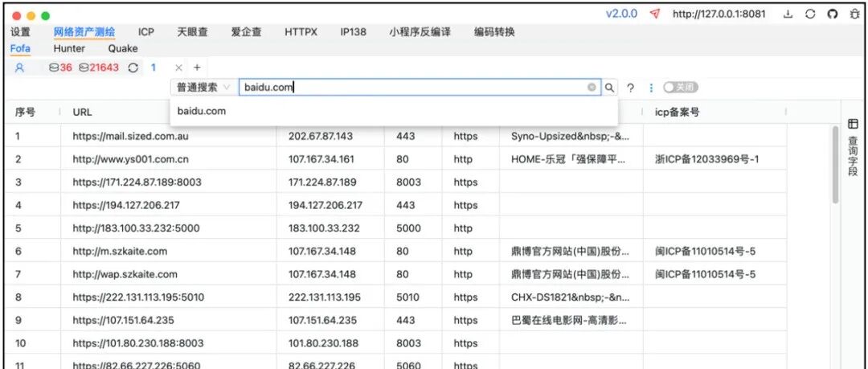Click title cell Syno-Upsized

point(570,137)
